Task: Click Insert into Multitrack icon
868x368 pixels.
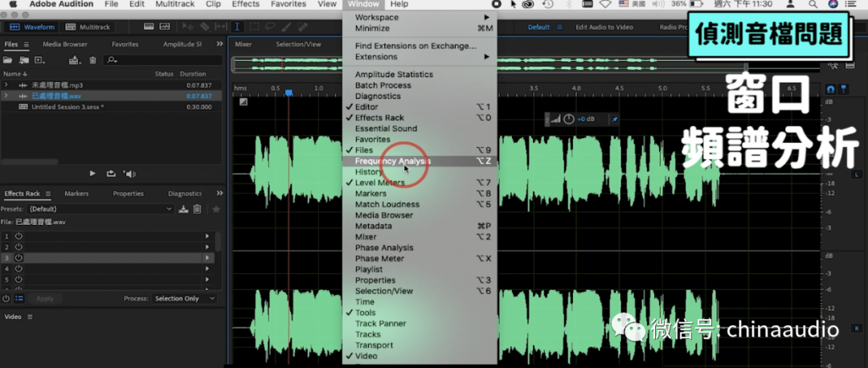Action: [x=74, y=59]
